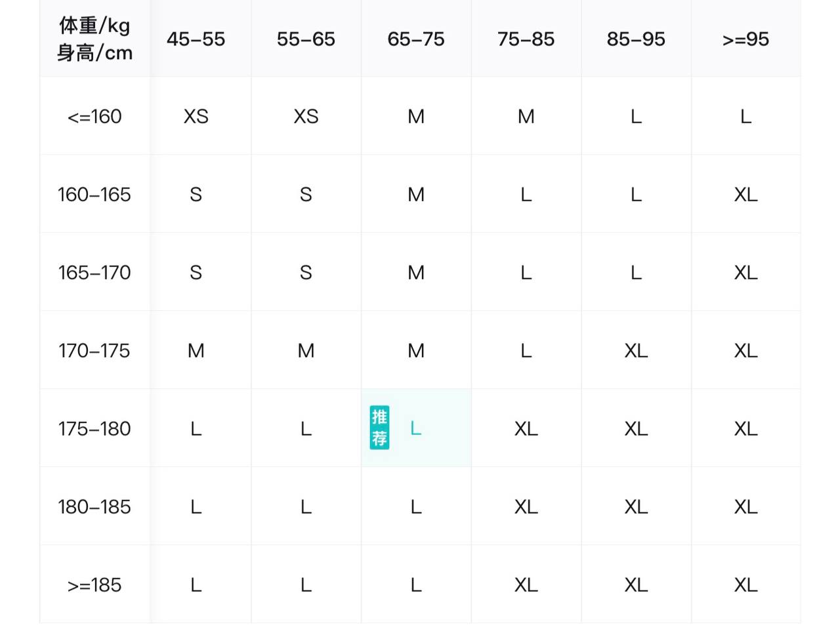
Task: Select XL in 170–175 row, 85–95 column
Action: pos(636,351)
